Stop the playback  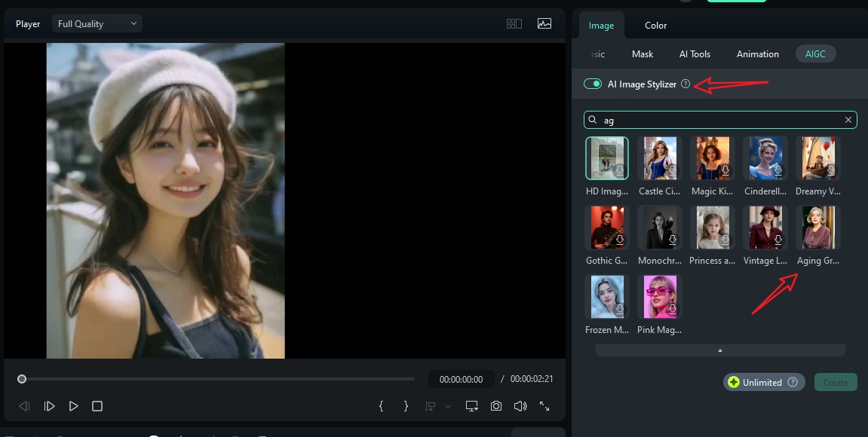coord(97,406)
